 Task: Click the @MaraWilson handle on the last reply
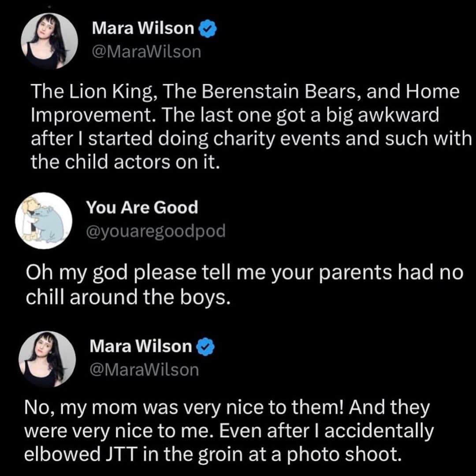coord(144,370)
